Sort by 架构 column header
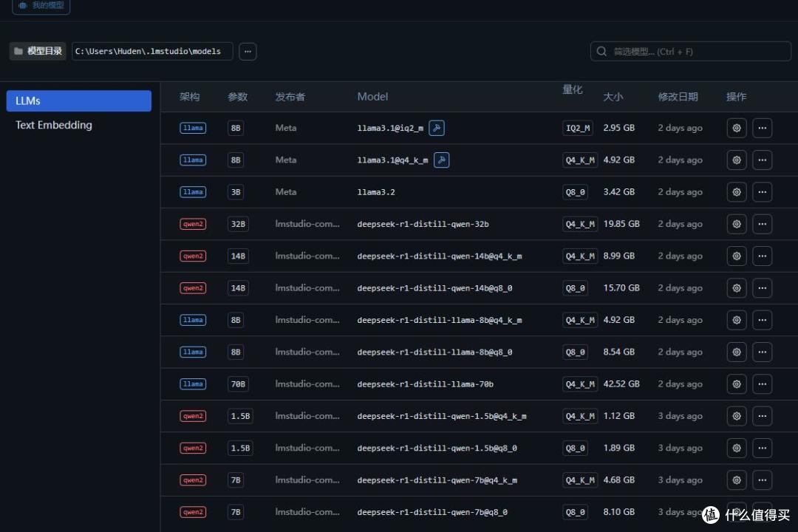798x532 pixels. [189, 97]
